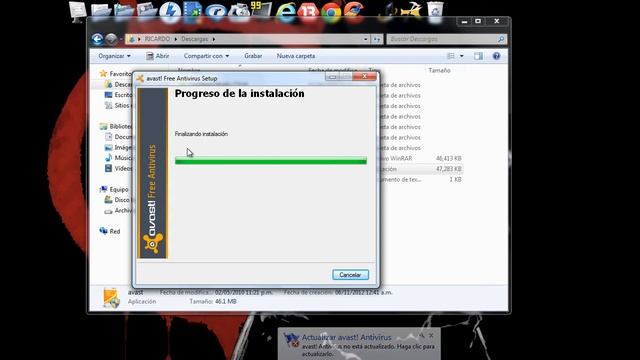Open the Recycle Bin in the dock
The image size is (640, 360).
point(435,11)
